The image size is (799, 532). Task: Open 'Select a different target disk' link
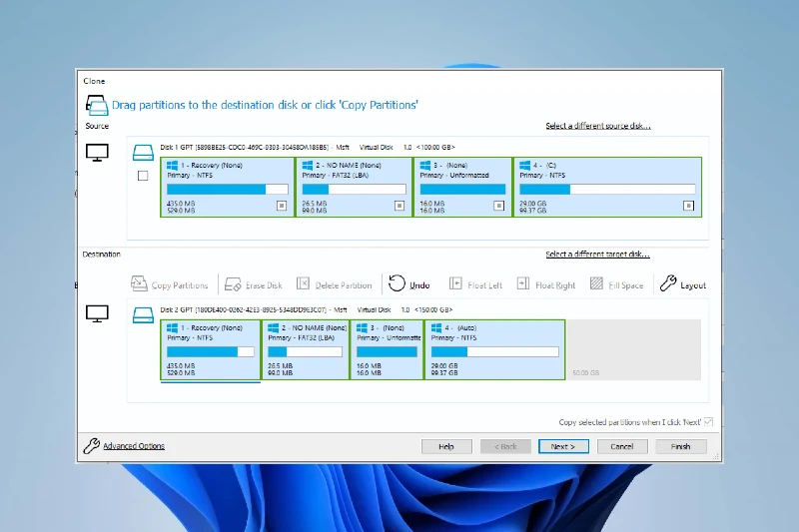(597, 255)
